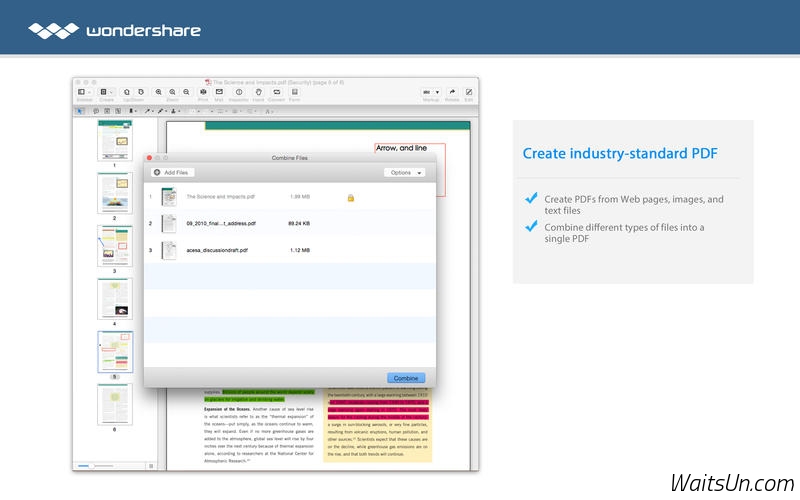The image size is (800, 500).
Task: Open page 2 thumbnail in sidebar
Action: [115, 193]
